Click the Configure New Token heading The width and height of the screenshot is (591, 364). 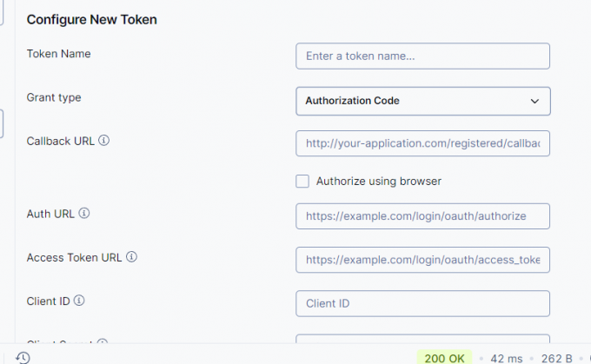click(92, 19)
